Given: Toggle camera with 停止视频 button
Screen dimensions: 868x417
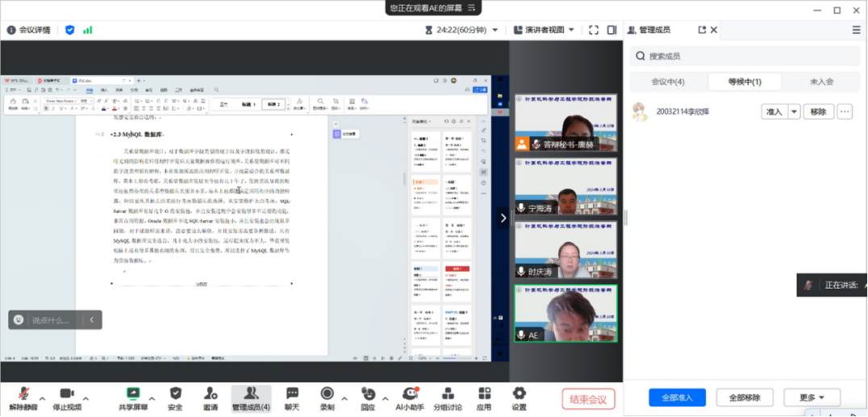Looking at the screenshot, I should pos(67,394).
